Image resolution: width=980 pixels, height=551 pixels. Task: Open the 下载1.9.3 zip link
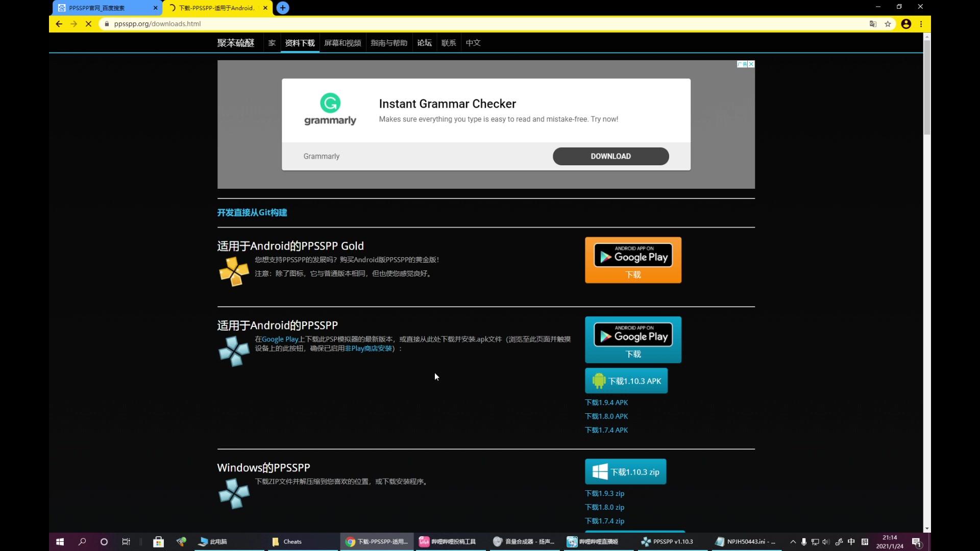point(605,493)
